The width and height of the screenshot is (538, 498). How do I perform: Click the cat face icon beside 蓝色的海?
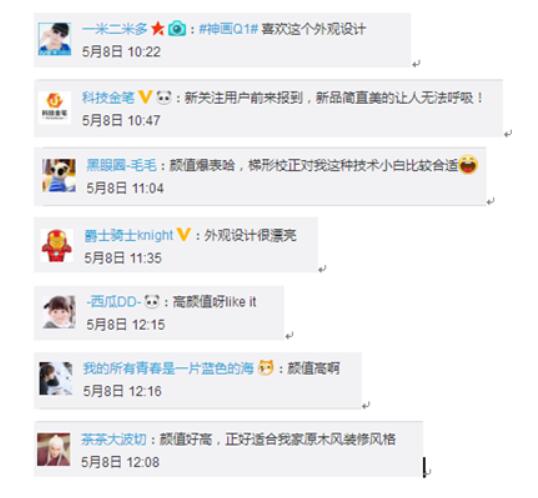coord(266,368)
